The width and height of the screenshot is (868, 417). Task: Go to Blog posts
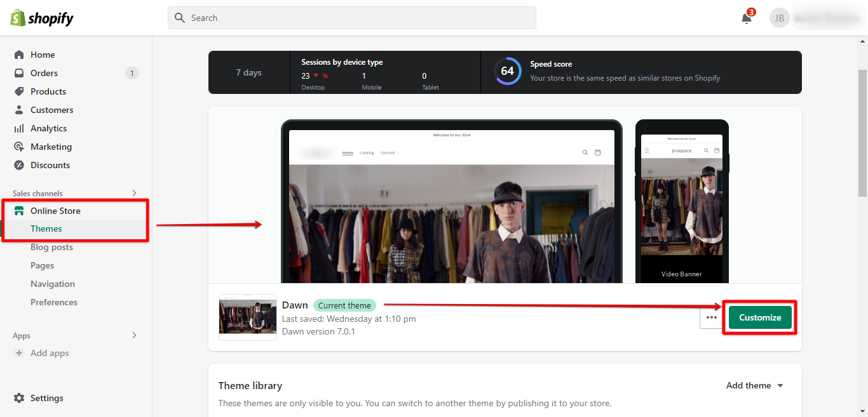point(51,247)
